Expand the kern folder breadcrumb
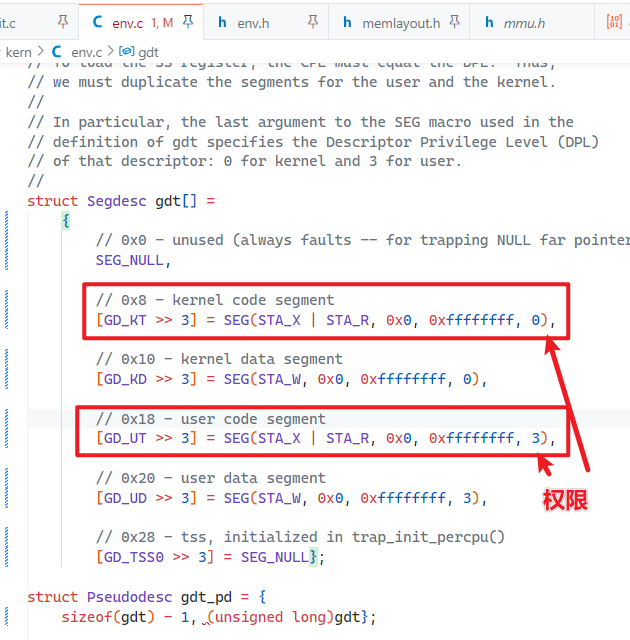 18,50
